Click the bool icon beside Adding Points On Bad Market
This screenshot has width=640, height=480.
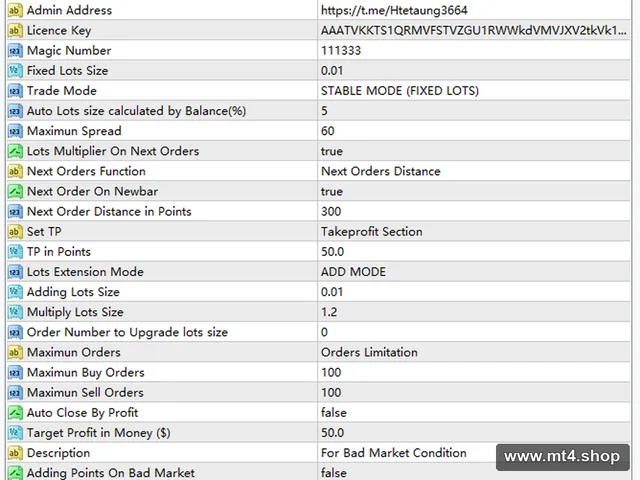(15, 473)
